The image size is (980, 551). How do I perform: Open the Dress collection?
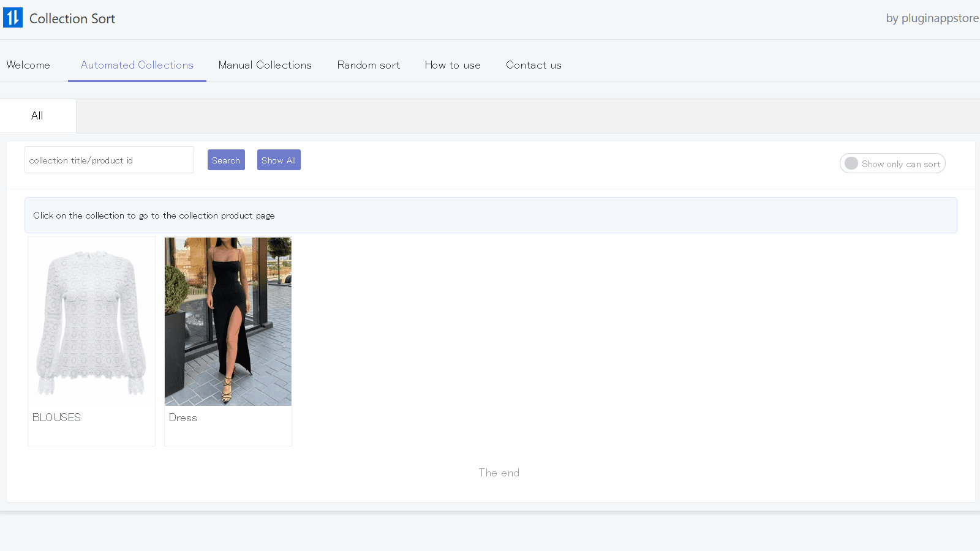click(228, 321)
